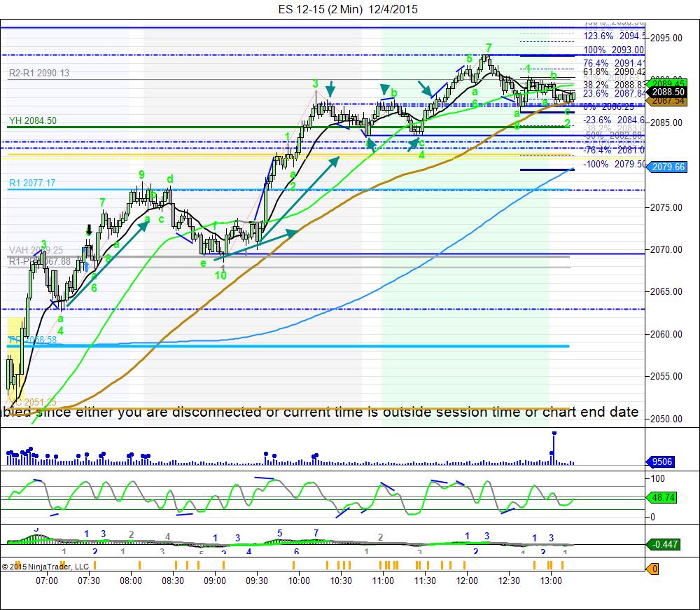This screenshot has height=610, width=700.
Task: Click the tall volume spike bar at 13:00
Action: click(554, 449)
